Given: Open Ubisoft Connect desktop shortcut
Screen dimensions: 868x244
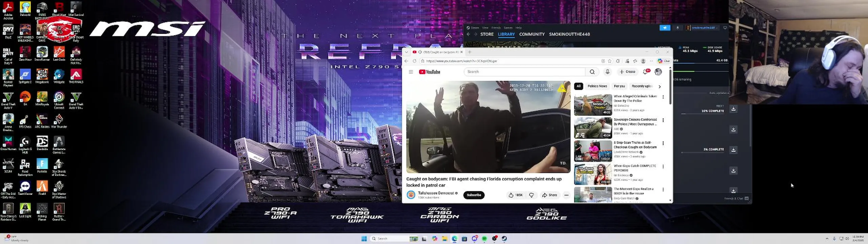Looking at the screenshot, I should pos(59,100).
